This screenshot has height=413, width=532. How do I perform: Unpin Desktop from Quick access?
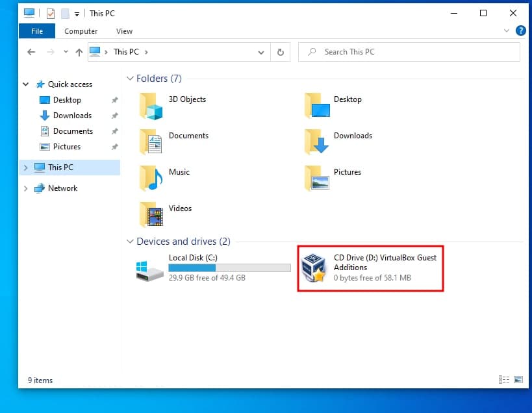[x=115, y=100]
